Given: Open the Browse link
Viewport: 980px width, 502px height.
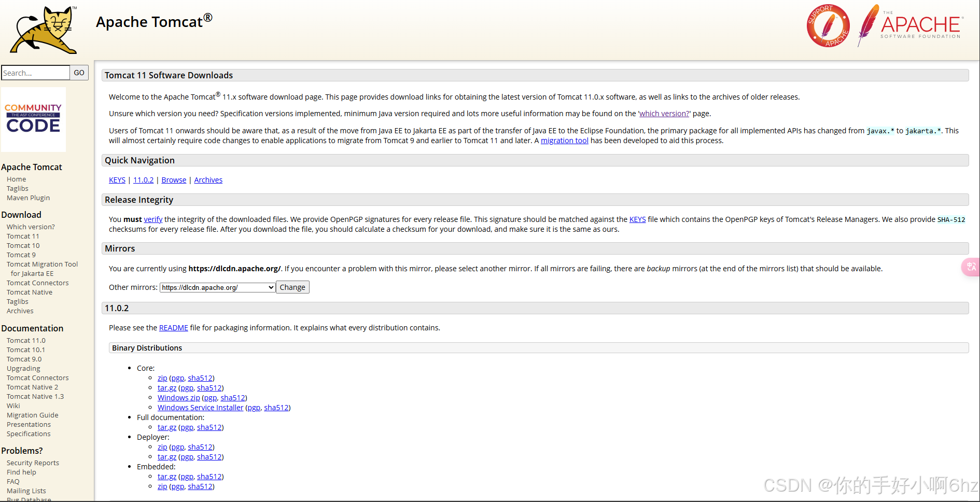Looking at the screenshot, I should click(174, 180).
